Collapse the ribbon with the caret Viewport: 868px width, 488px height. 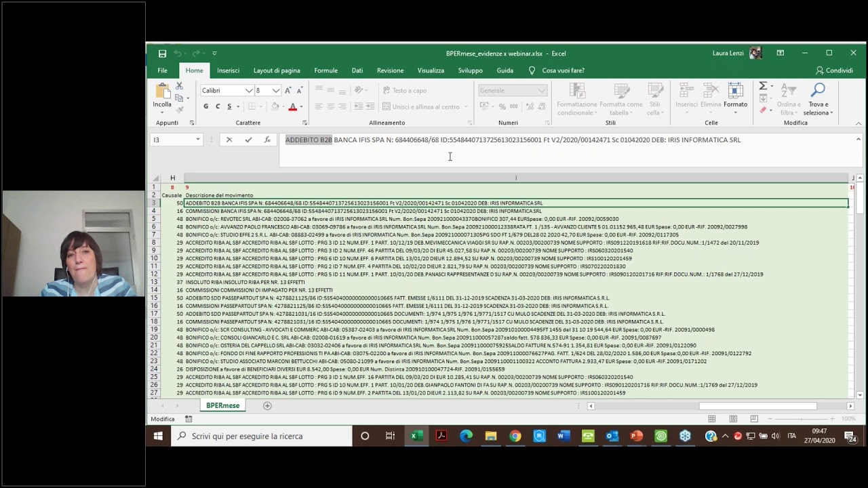click(858, 123)
